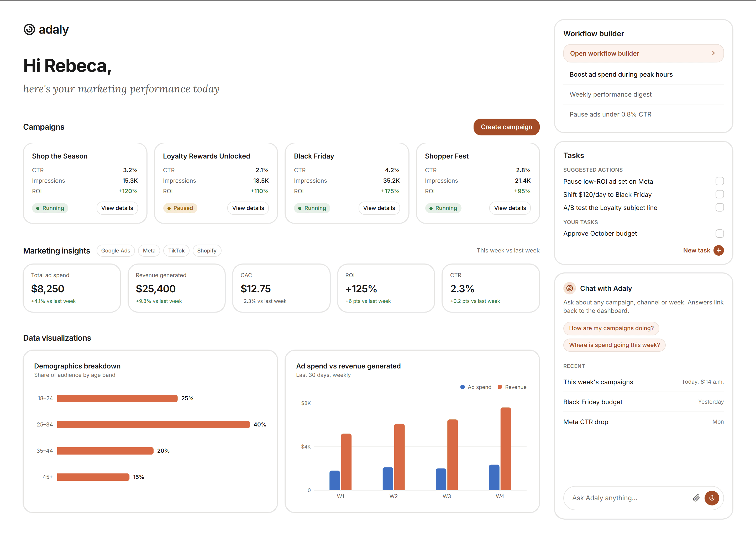Open 'Boost ad spend during peak hours' workflow
The image size is (756, 538).
tap(643, 75)
